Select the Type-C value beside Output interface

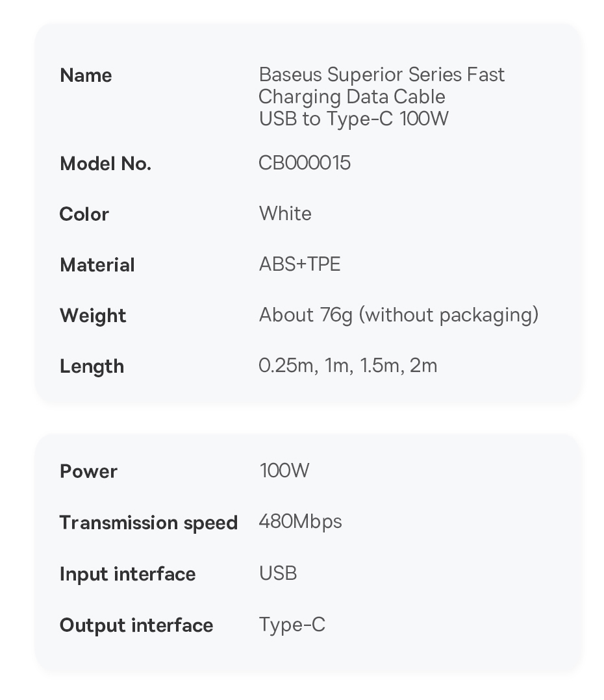(x=292, y=625)
